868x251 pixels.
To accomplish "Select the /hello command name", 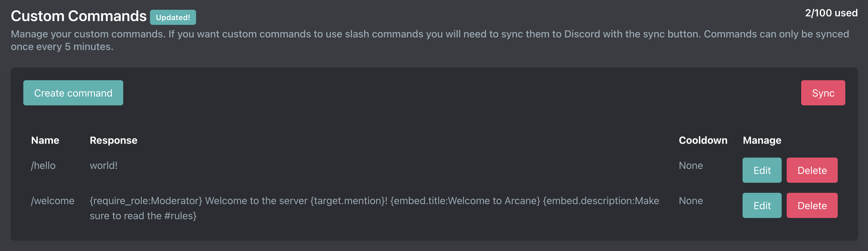I will [43, 165].
